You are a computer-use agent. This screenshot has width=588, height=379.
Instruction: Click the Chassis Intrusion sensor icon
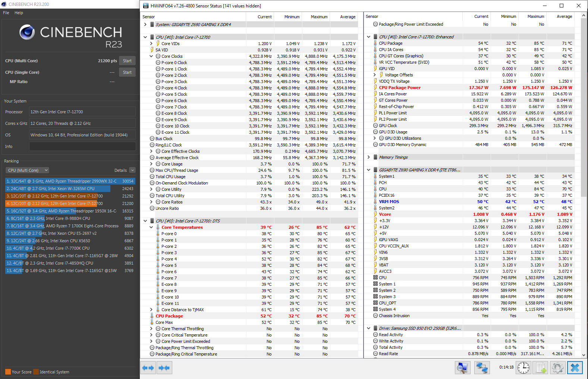pos(375,316)
